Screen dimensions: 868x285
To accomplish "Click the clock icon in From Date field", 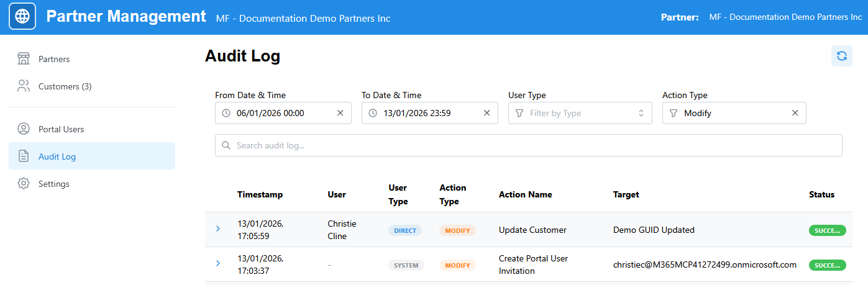I will point(226,113).
